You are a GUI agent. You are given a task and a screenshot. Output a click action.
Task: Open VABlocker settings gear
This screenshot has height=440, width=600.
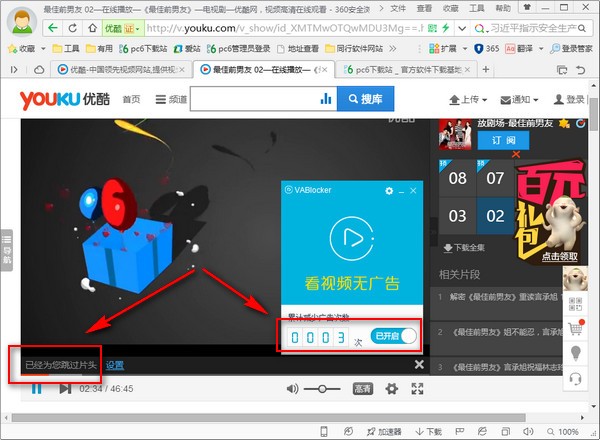(389, 191)
